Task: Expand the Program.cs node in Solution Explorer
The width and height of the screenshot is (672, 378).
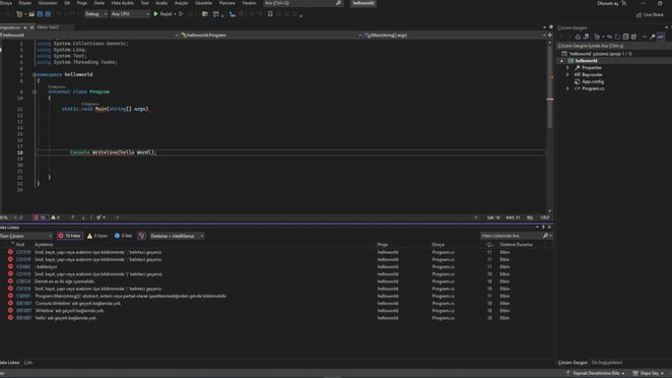Action: [x=568, y=89]
